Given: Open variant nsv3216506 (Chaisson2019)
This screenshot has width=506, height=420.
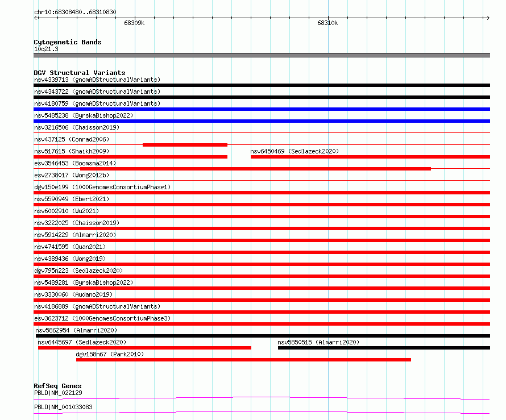Looking at the screenshot, I should pos(77,127).
